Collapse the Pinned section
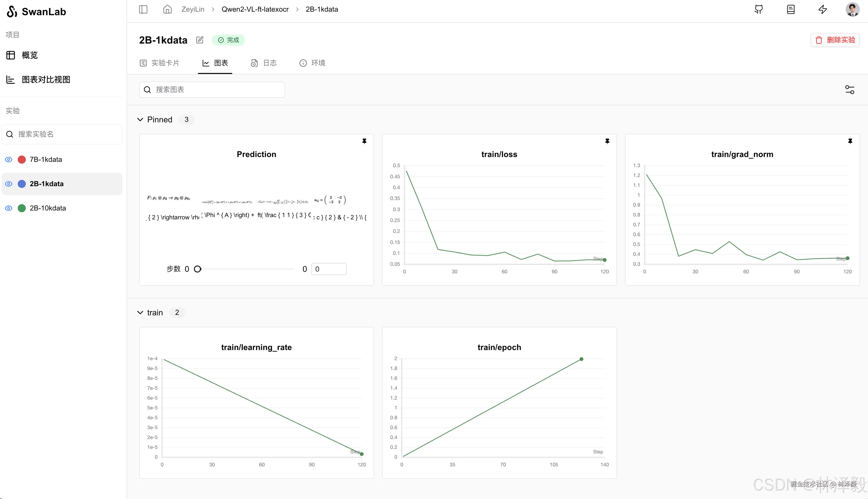Screen dimensions: 868x499 point(140,120)
